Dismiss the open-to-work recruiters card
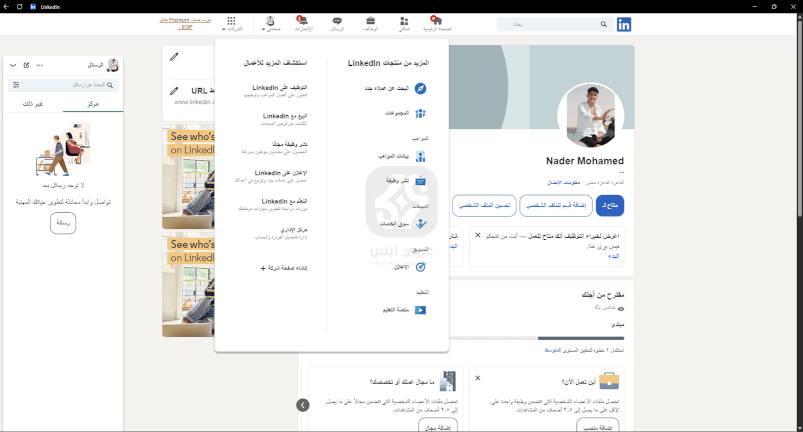Screen dimensions: 803x432 click(x=478, y=235)
